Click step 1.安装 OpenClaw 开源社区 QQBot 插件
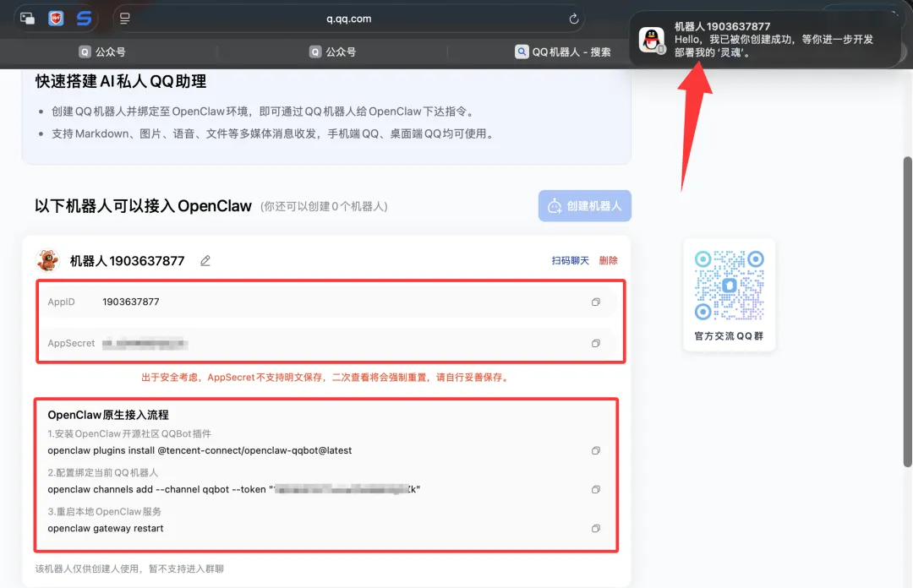 point(129,433)
